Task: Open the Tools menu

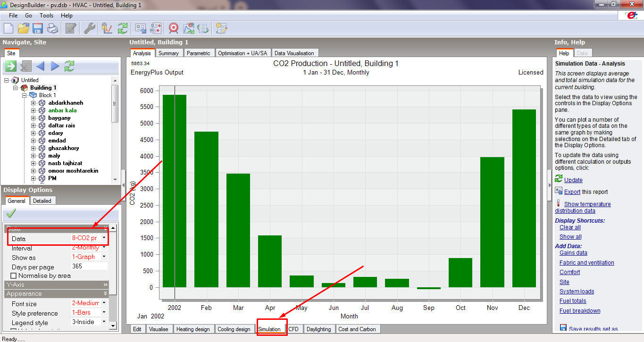Action: pos(46,16)
